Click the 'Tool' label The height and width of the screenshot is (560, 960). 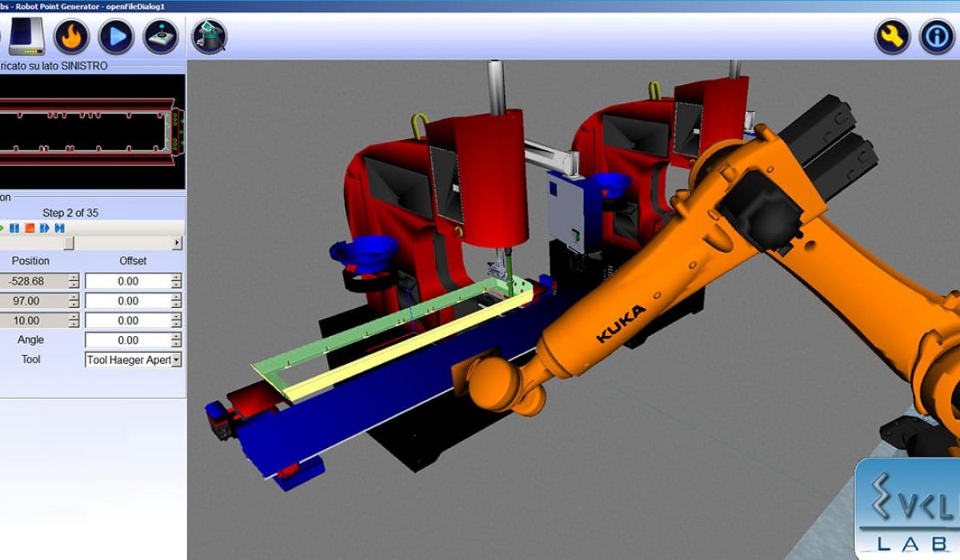(x=30, y=359)
